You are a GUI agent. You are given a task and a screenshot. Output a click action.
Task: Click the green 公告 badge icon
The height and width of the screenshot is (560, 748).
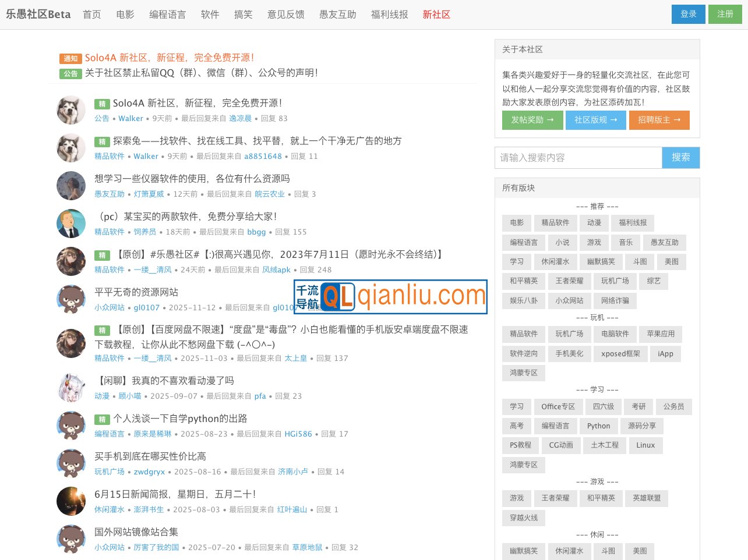tap(70, 74)
